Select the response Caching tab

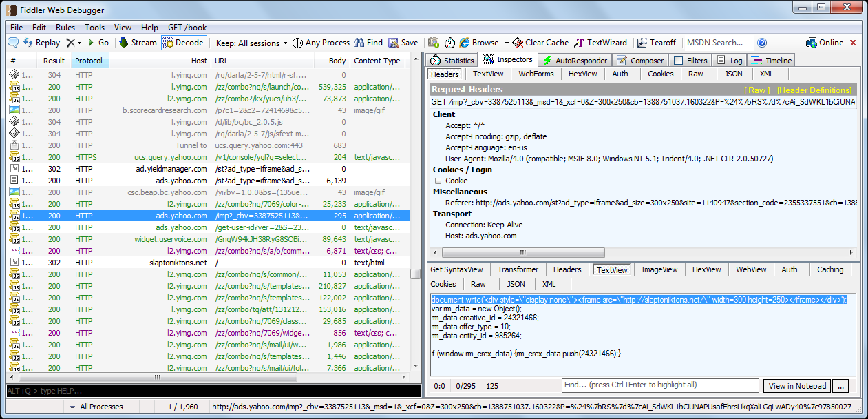point(830,269)
